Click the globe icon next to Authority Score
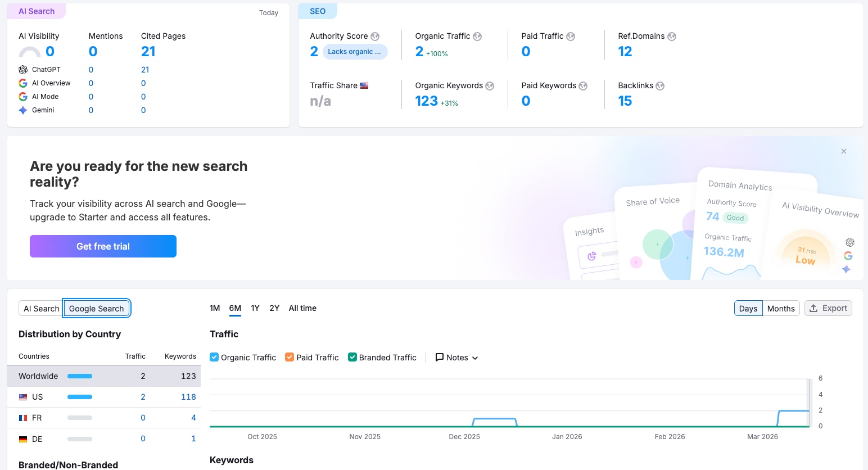The image size is (868, 470). click(375, 37)
